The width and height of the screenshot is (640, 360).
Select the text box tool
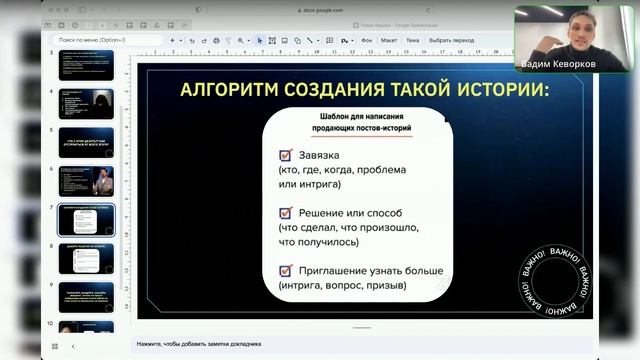pos(272,41)
